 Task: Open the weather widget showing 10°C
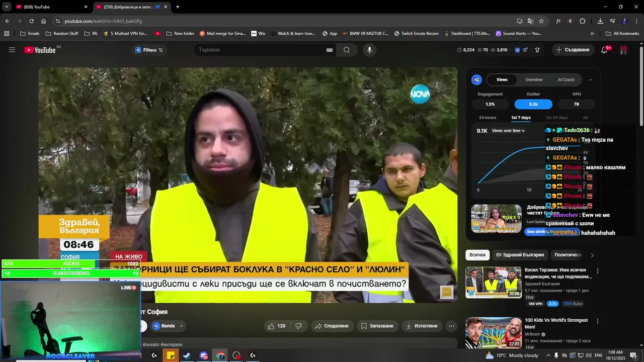point(512,355)
